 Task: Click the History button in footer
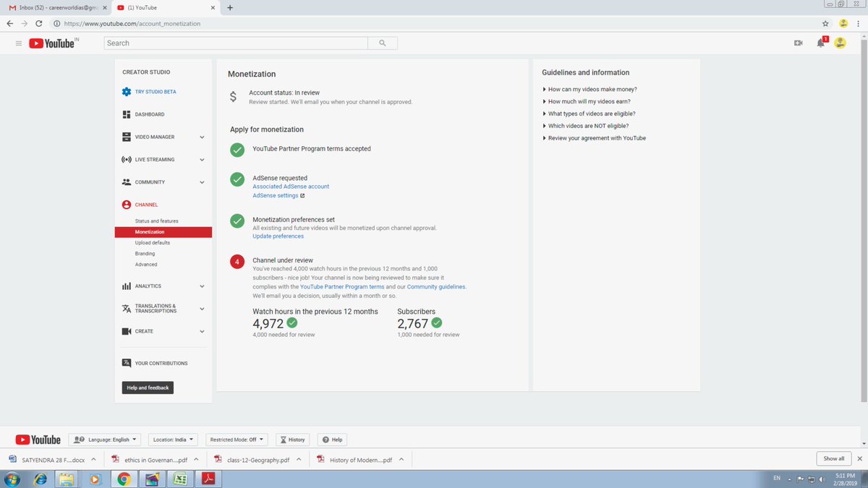click(x=293, y=440)
